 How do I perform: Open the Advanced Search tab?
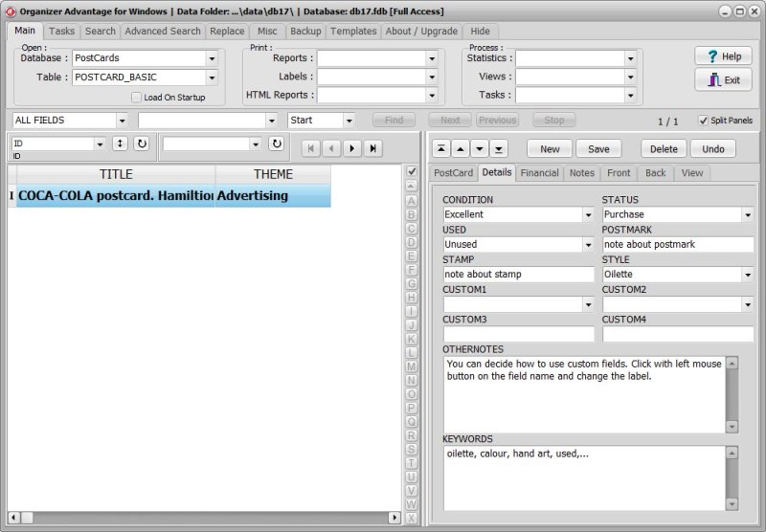pos(163,32)
